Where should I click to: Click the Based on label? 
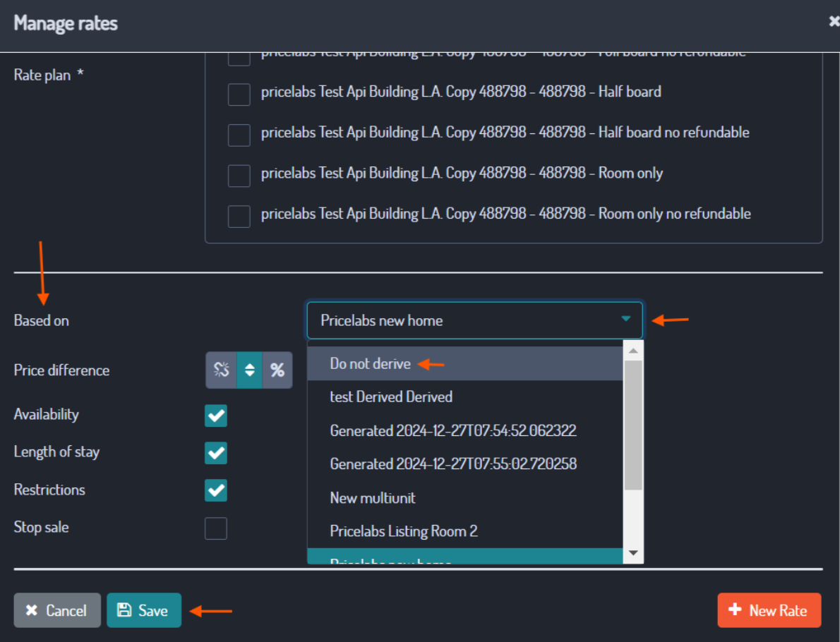click(41, 321)
